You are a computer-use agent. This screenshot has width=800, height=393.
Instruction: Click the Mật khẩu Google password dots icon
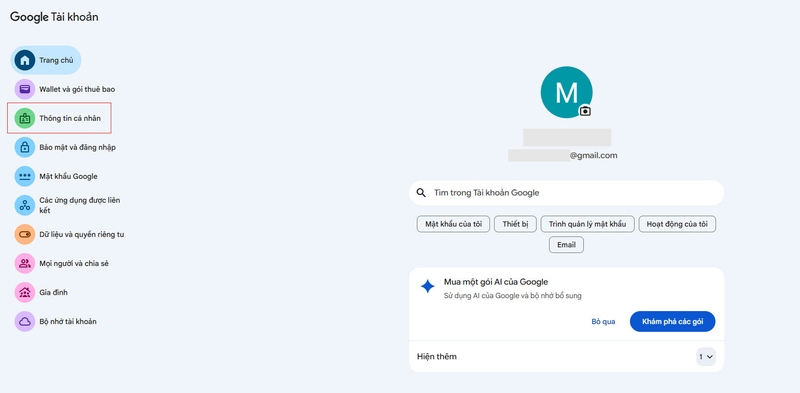(x=24, y=177)
